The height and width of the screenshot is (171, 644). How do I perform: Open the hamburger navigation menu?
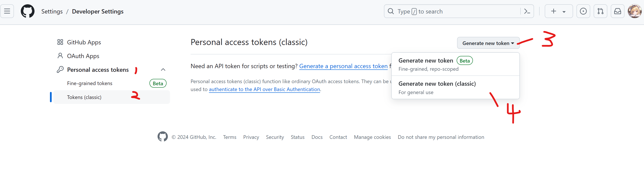[7, 11]
